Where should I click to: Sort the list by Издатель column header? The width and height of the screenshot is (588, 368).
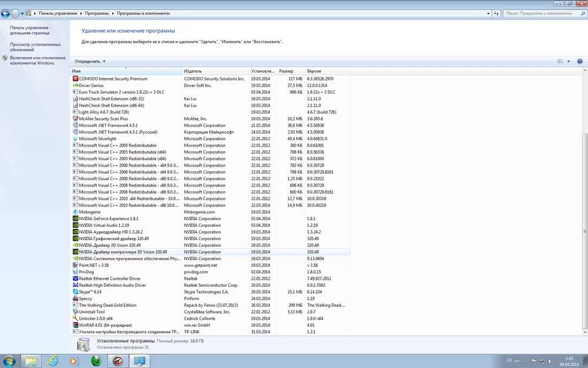point(193,71)
